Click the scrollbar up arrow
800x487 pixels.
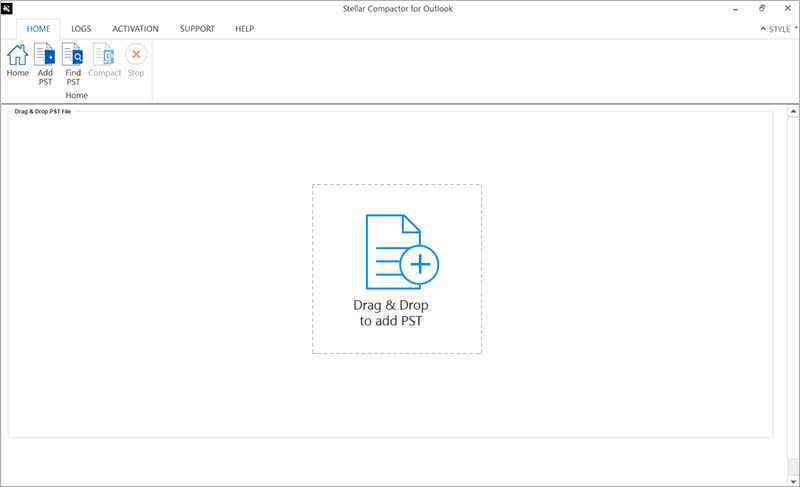tap(793, 111)
